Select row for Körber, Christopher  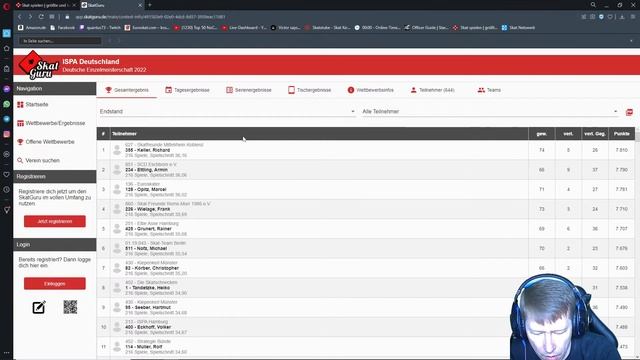(366, 268)
